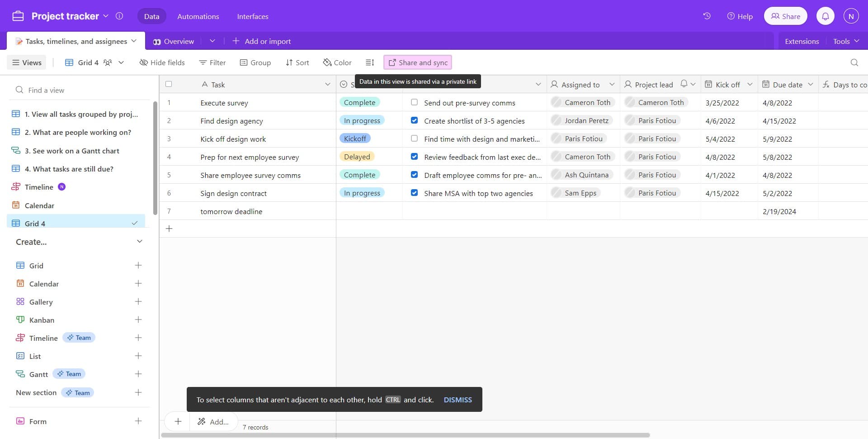Dismiss the column selection tip
The height and width of the screenshot is (439, 868).
(x=458, y=400)
